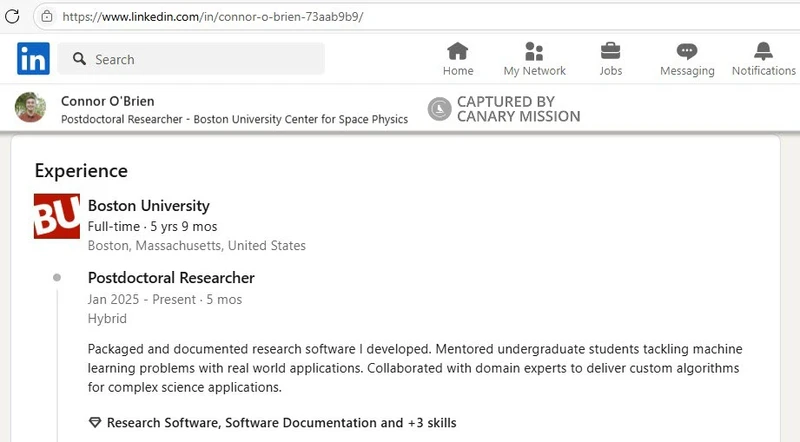The image size is (800, 442).
Task: Click the Canary Mission circular logo
Action: coord(439,109)
